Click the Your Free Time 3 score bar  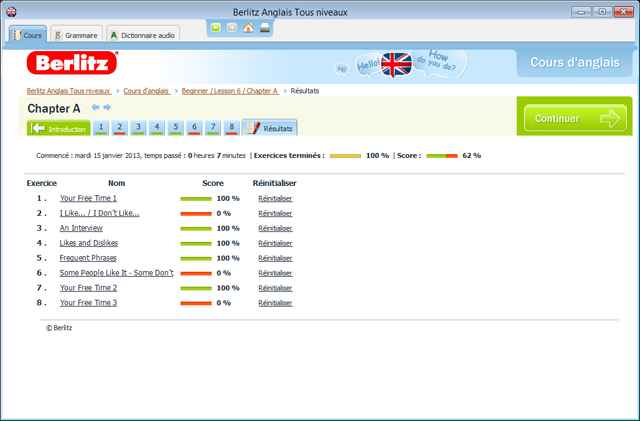click(196, 303)
